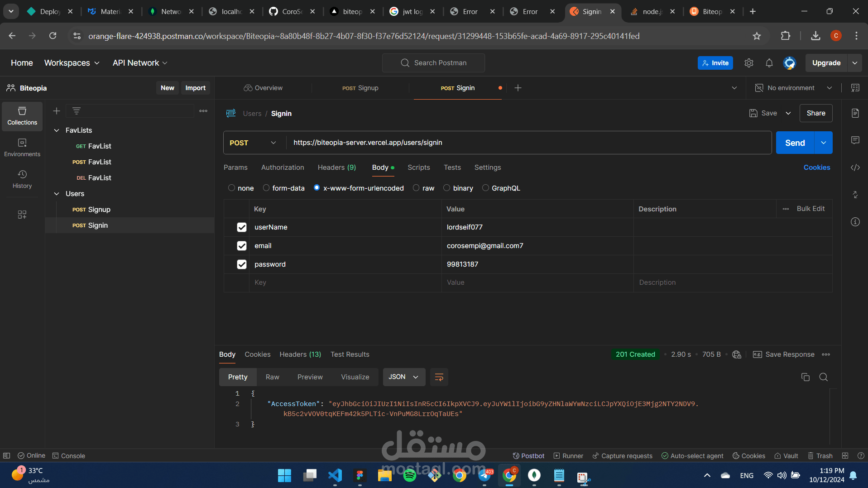Click the request URL input field

[x=528, y=143]
